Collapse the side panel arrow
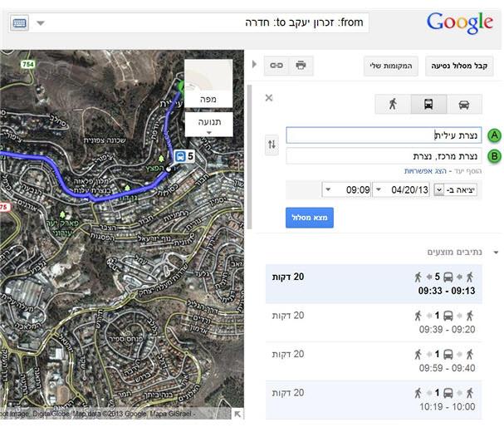504x427 pixels. coord(254,64)
